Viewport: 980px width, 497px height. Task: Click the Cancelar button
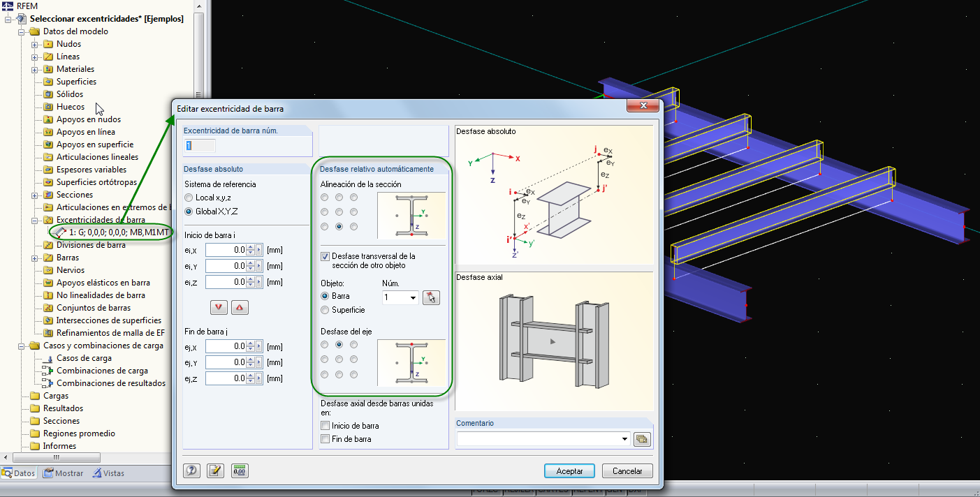click(627, 471)
